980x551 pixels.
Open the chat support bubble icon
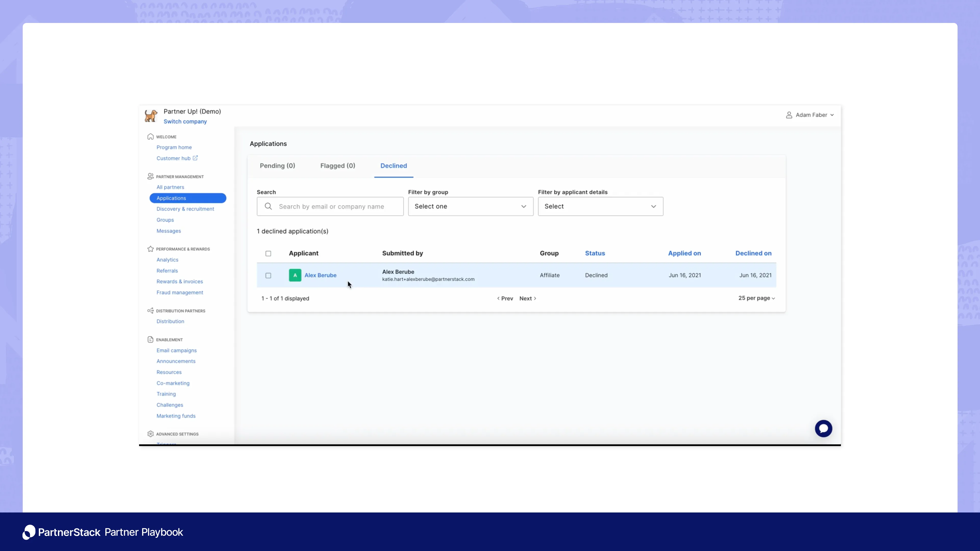pyautogui.click(x=823, y=429)
